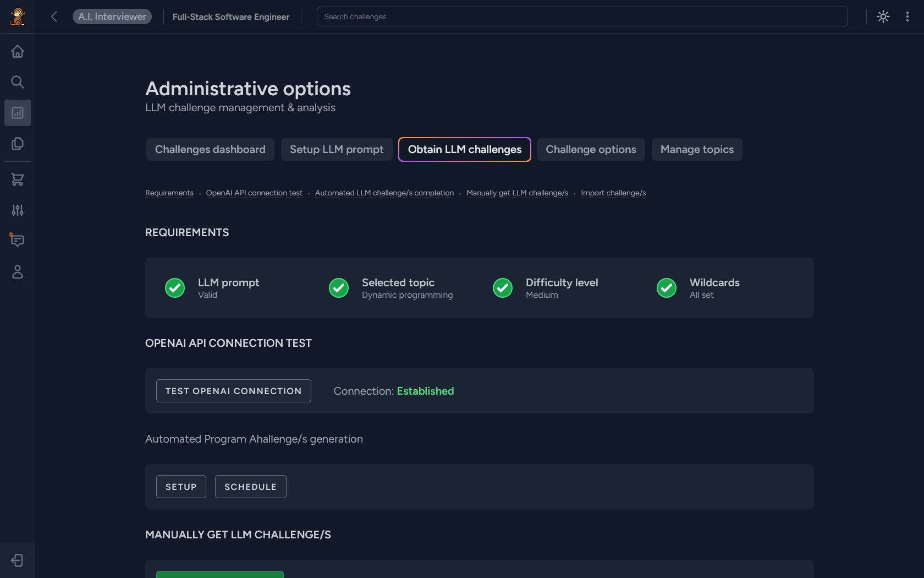Click the Valid LLM prompt status
Screen dimensions: 924x578
pyautogui.click(x=207, y=295)
